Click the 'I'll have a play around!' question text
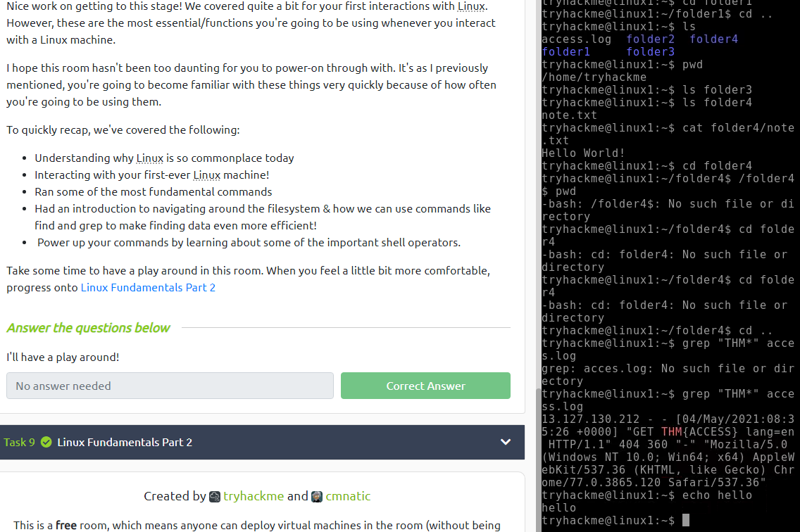800x532 pixels. tap(63, 357)
